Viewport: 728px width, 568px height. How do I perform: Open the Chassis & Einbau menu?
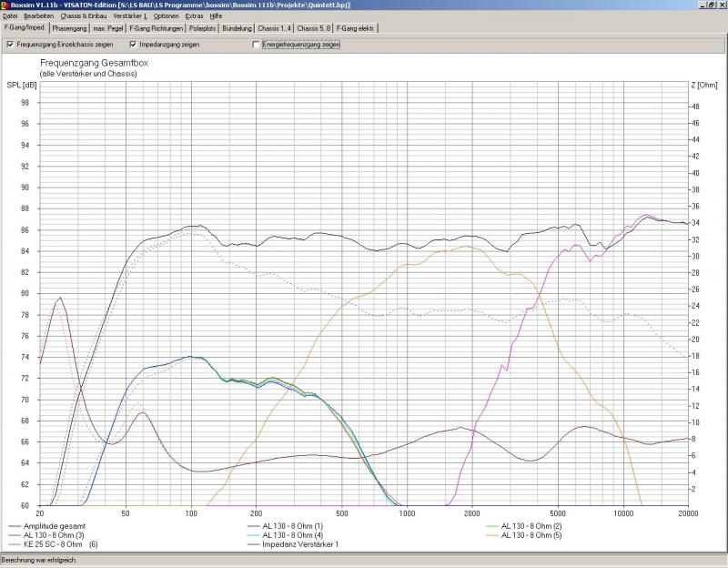coord(84,16)
